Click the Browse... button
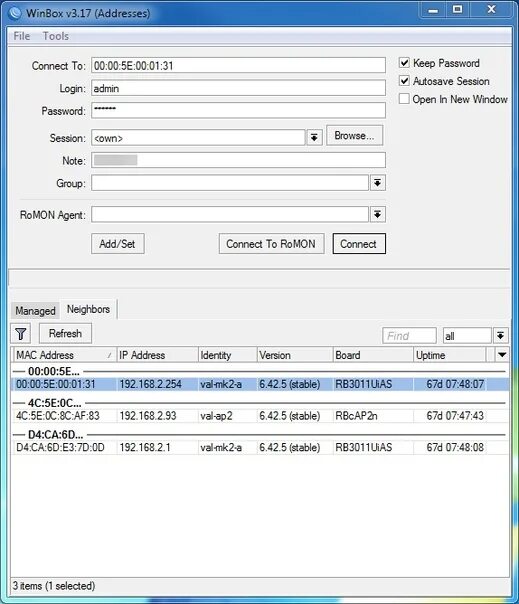Image resolution: width=519 pixels, height=604 pixels. (354, 135)
